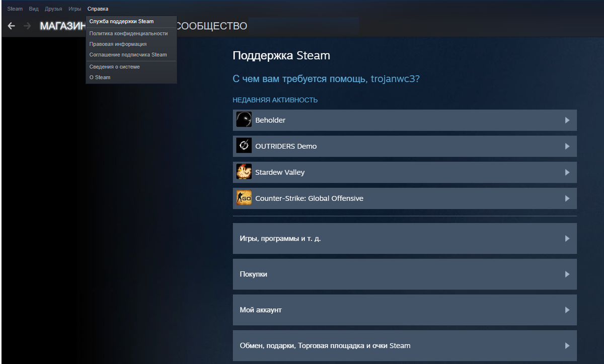Click the Поддержка Steam heading
The image size is (604, 364).
click(281, 55)
